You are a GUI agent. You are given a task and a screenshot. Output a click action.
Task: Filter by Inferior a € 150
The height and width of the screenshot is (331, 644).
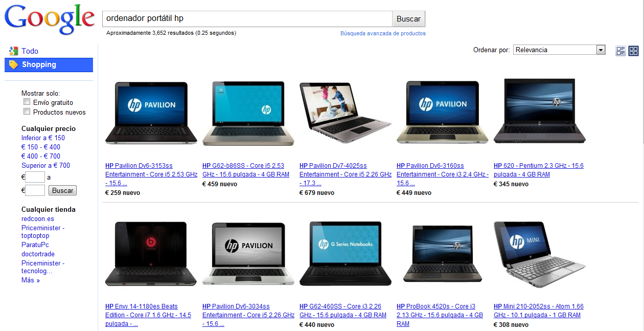[43, 138]
